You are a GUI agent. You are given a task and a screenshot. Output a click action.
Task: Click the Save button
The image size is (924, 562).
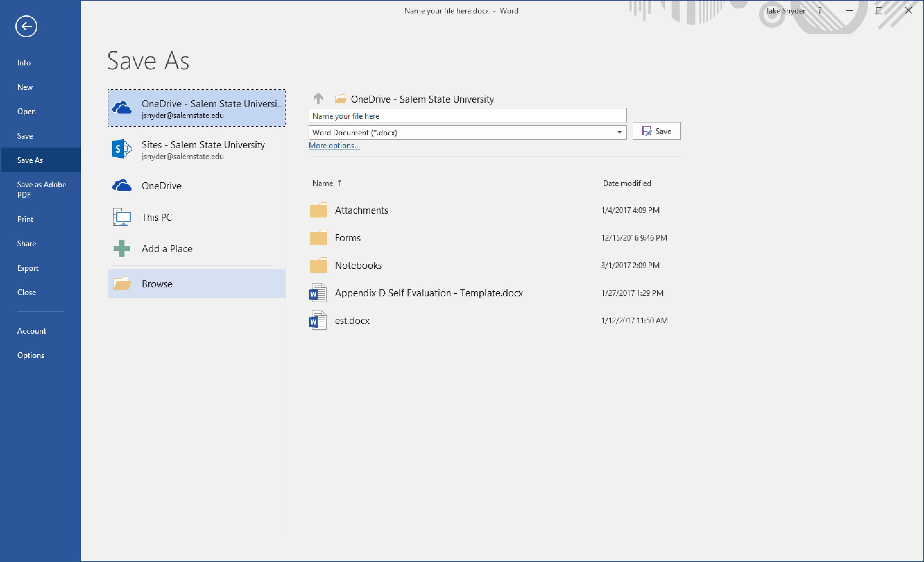point(656,131)
